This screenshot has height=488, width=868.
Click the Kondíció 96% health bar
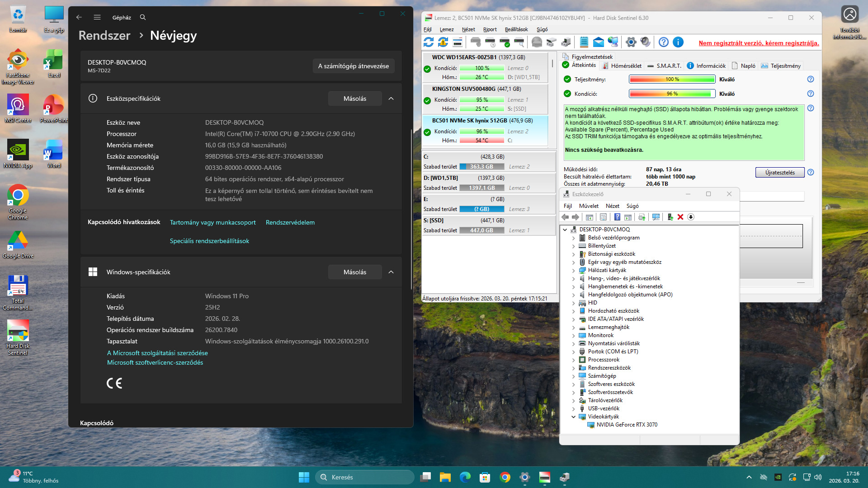point(672,94)
